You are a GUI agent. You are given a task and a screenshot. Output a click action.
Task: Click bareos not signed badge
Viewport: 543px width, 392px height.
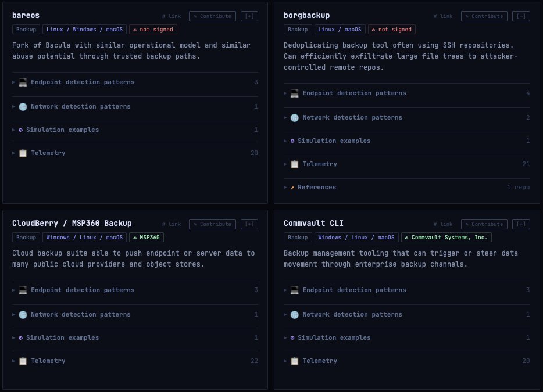click(153, 30)
